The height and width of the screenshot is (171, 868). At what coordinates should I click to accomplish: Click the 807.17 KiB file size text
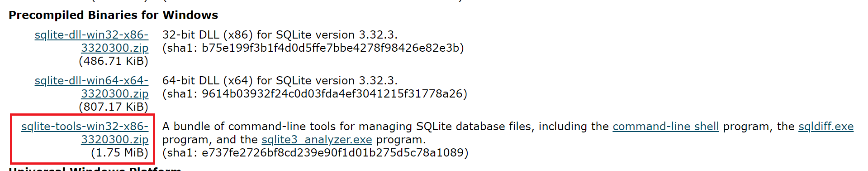(x=114, y=107)
